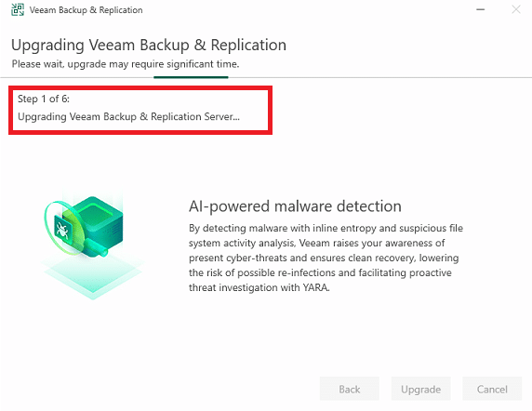Select the green server box illustration
The width and height of the screenshot is (532, 411).
(97, 222)
